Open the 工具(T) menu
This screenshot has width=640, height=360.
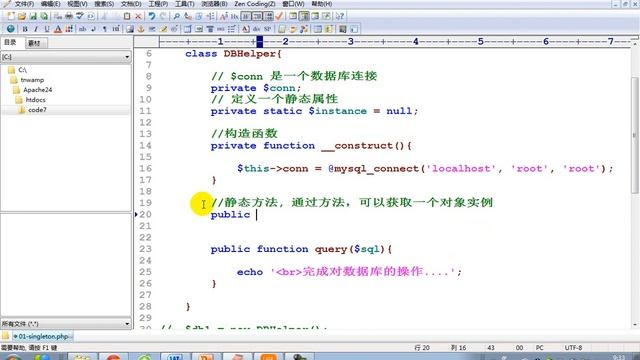(x=184, y=4)
